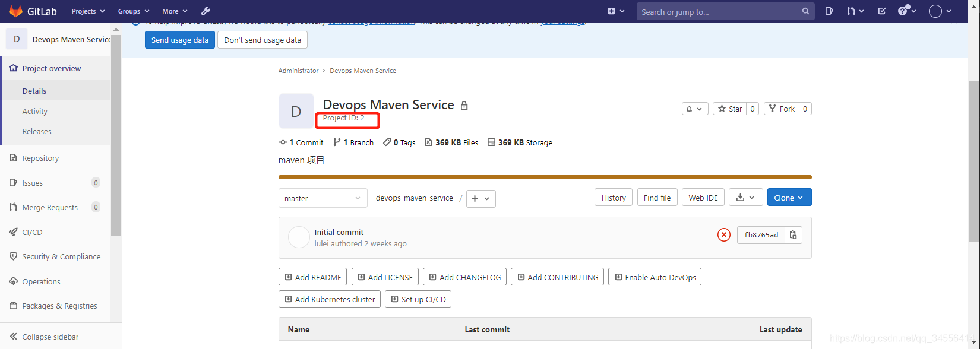Click the failed pipeline status icon
Screen dimensions: 980x349
tap(723, 235)
